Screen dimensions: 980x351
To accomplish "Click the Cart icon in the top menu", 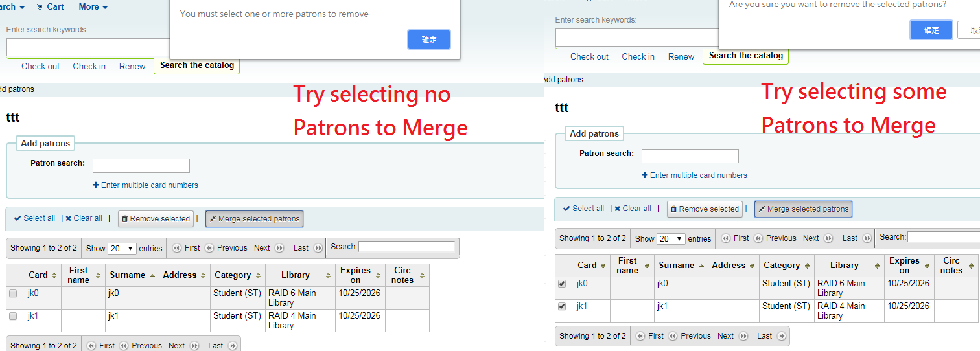I will (40, 7).
